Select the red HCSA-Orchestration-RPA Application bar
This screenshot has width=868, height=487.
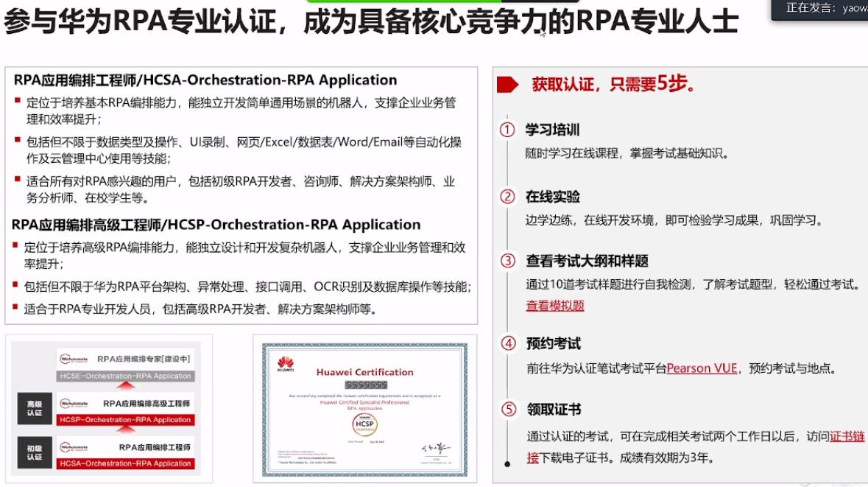[x=125, y=463]
